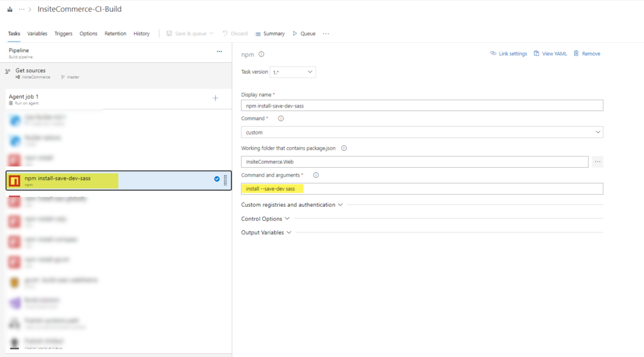
Task: Show info about npm task
Action: 261,54
